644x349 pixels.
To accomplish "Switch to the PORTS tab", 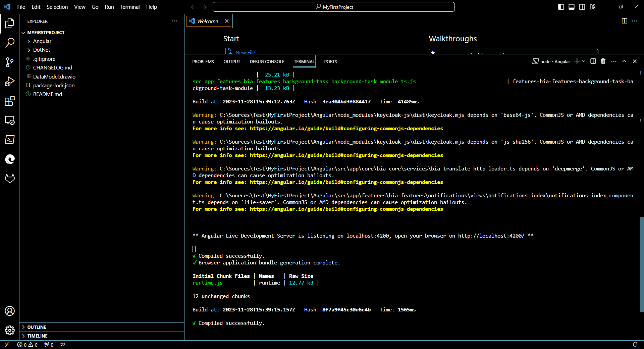I will (x=330, y=62).
